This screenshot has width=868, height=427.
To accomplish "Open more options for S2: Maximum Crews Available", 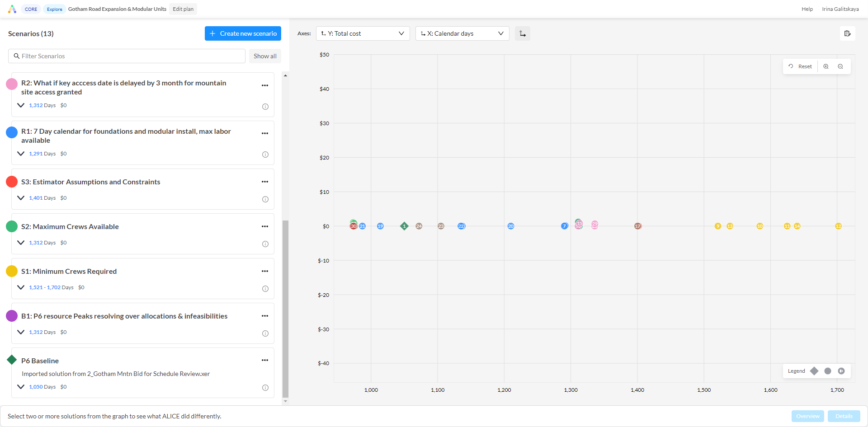I will pos(265,226).
